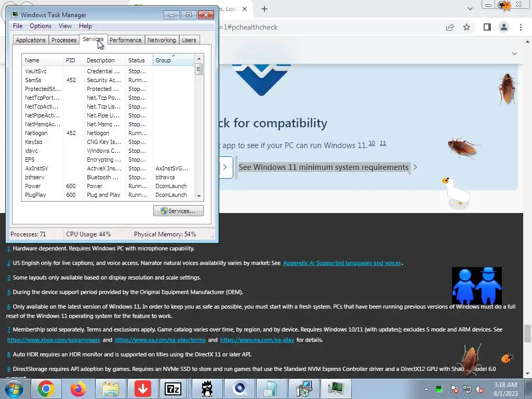
Task: Open the black cartoon penguin app in taskbar
Action: coord(207,389)
